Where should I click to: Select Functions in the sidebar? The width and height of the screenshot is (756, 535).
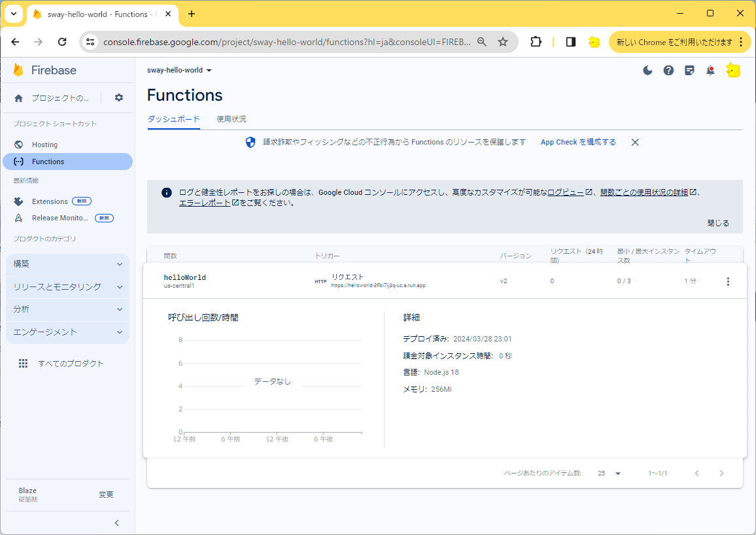[x=67, y=162]
